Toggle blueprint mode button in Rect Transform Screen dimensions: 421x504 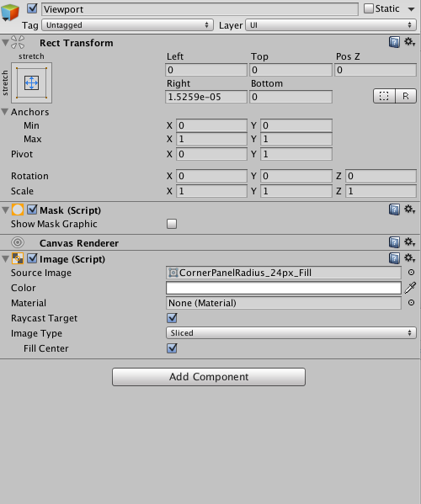pyautogui.click(x=384, y=96)
